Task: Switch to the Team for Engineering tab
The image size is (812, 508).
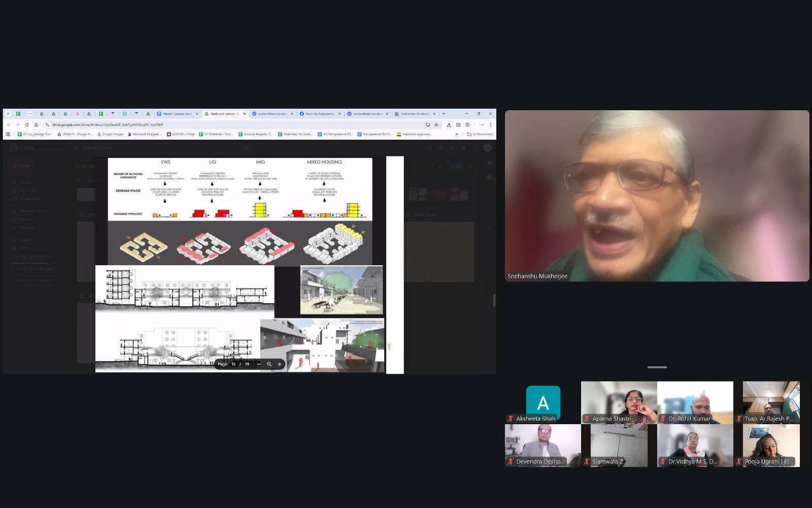Action: pos(319,114)
